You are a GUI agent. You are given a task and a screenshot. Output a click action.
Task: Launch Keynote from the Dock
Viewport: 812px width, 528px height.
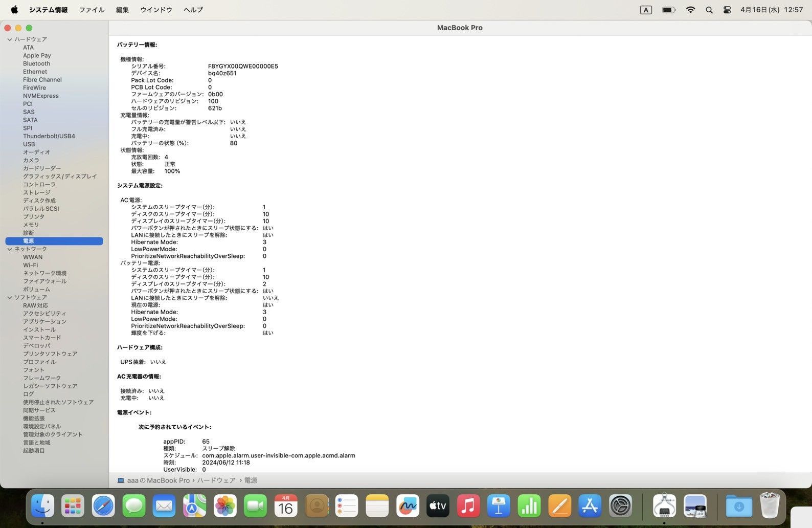click(499, 506)
